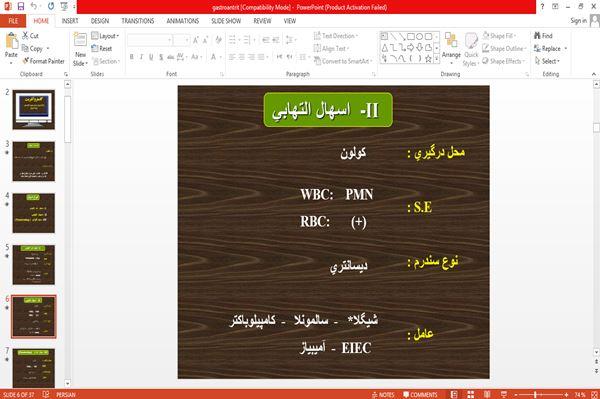The width and height of the screenshot is (600, 399).
Task: Open the font name combo box
Action: (150, 40)
